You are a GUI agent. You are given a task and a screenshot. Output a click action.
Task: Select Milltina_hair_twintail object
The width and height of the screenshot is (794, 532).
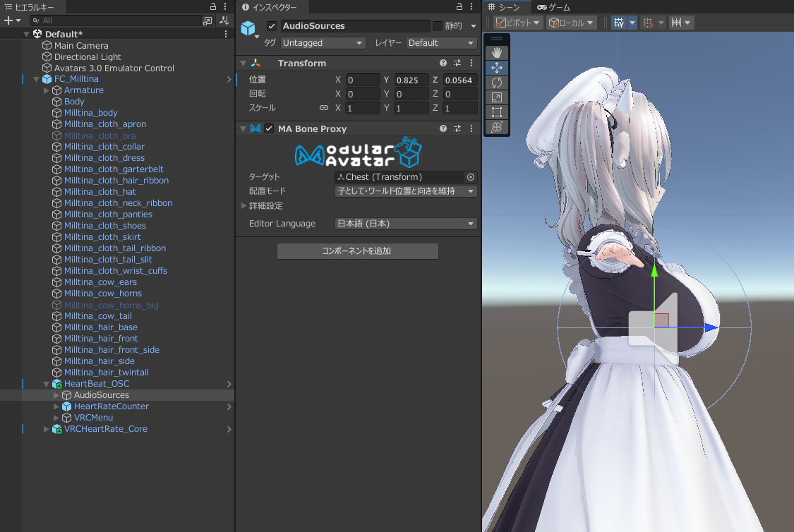pos(107,373)
